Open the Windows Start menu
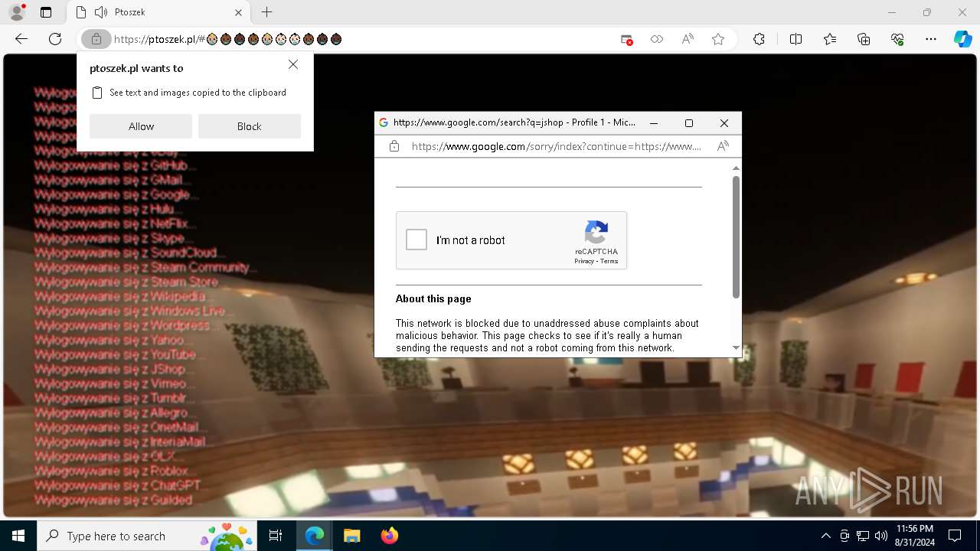 18,536
